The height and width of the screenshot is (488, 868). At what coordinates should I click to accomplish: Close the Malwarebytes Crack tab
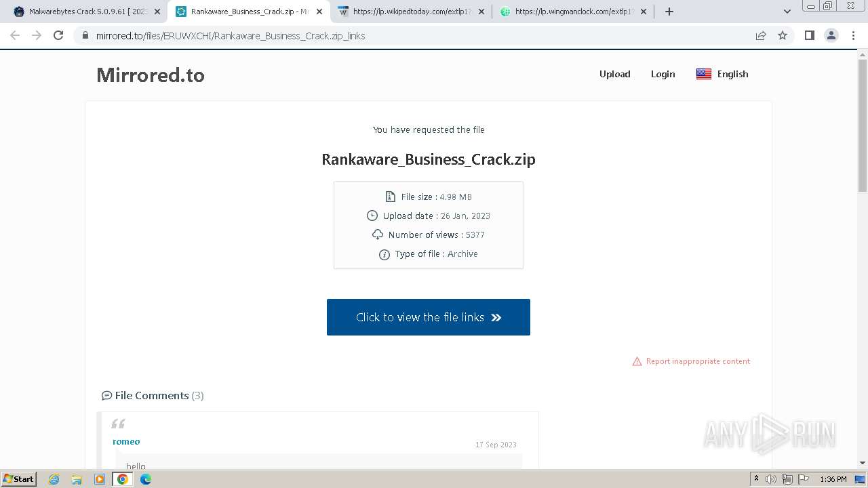[157, 12]
